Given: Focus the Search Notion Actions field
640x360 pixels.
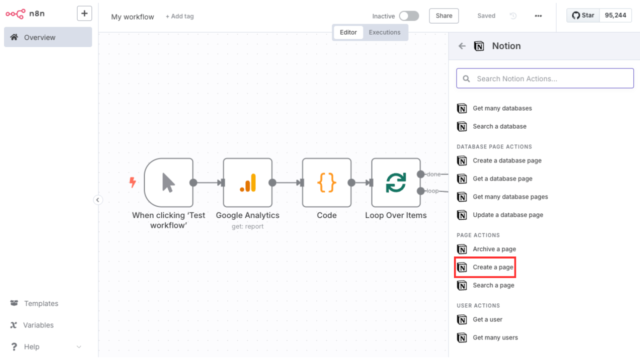Looking at the screenshot, I should pos(545,78).
